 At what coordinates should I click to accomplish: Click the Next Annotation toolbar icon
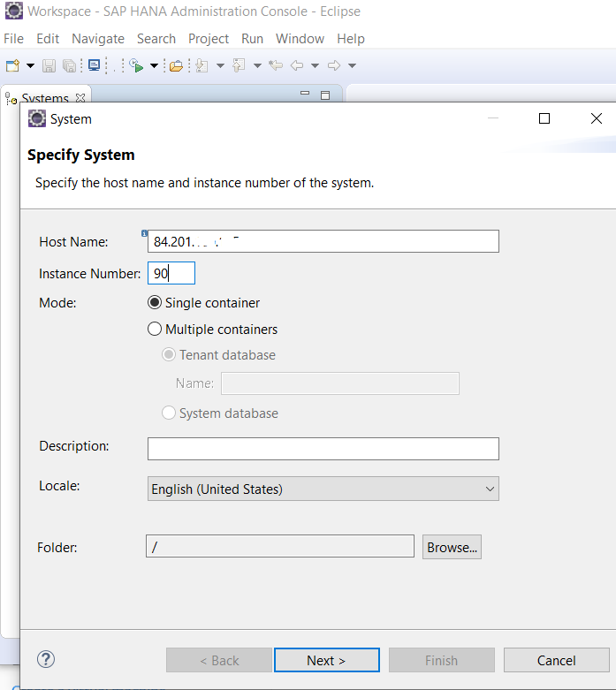tap(202, 65)
